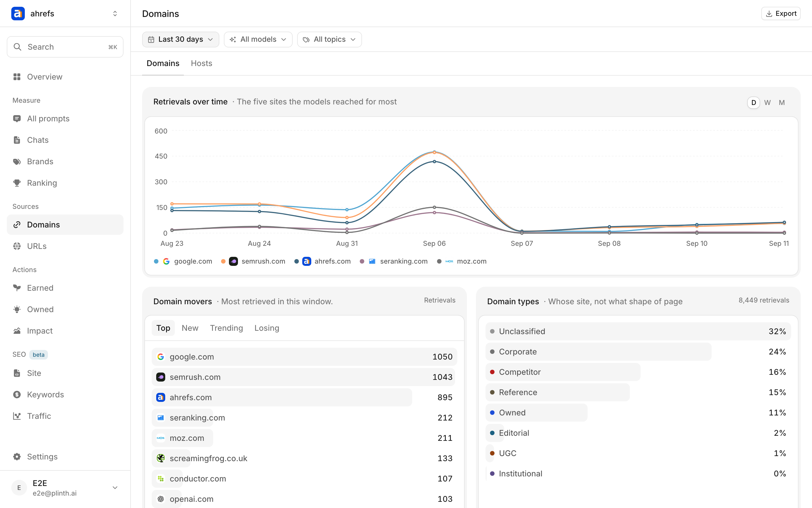The width and height of the screenshot is (812, 508).
Task: Switch chart to Weekly (W) granularity
Action: [x=767, y=102]
